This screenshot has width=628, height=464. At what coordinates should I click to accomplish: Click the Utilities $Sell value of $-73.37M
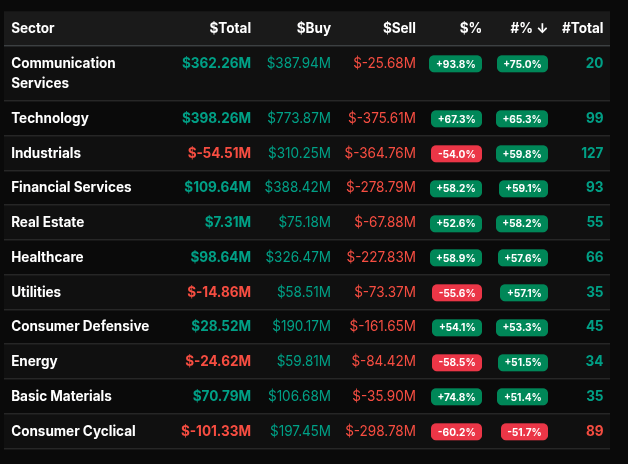(381, 292)
